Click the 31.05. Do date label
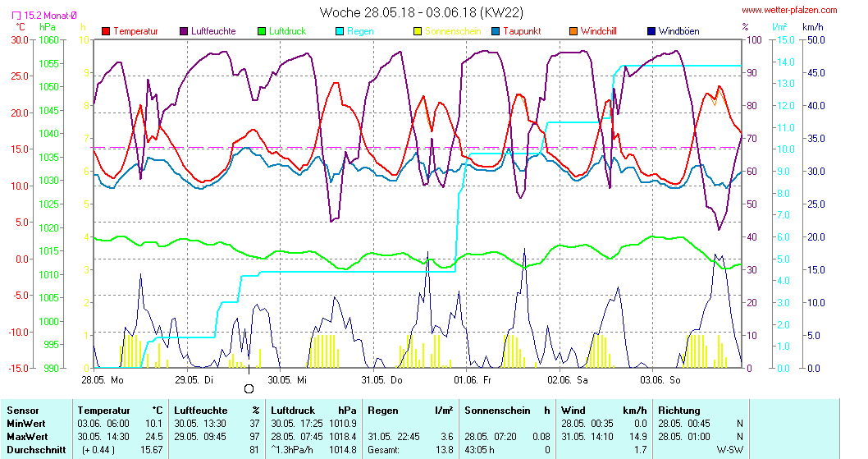 coord(382,380)
